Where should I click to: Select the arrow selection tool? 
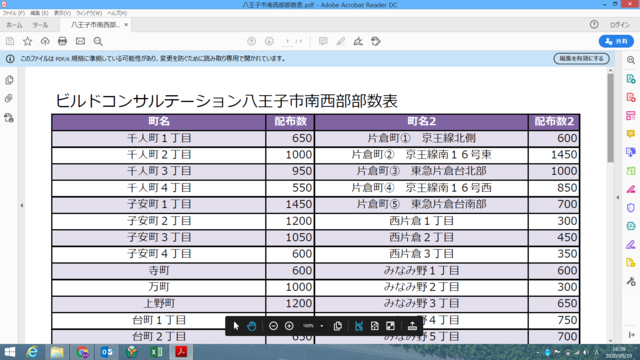[236, 326]
